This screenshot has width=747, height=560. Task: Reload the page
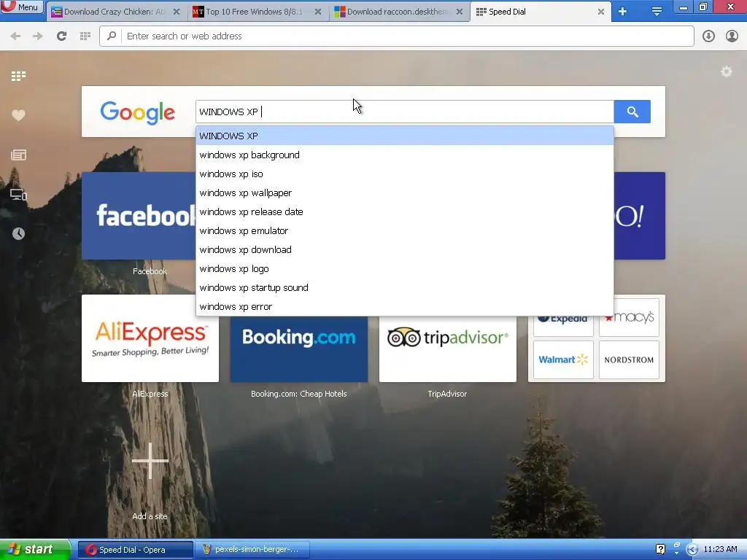[x=61, y=36]
